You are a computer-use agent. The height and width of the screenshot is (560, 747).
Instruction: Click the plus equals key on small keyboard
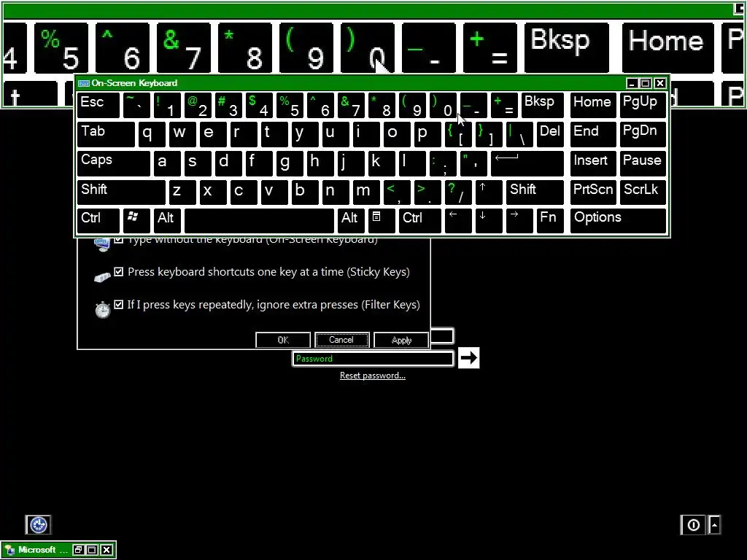tap(504, 105)
